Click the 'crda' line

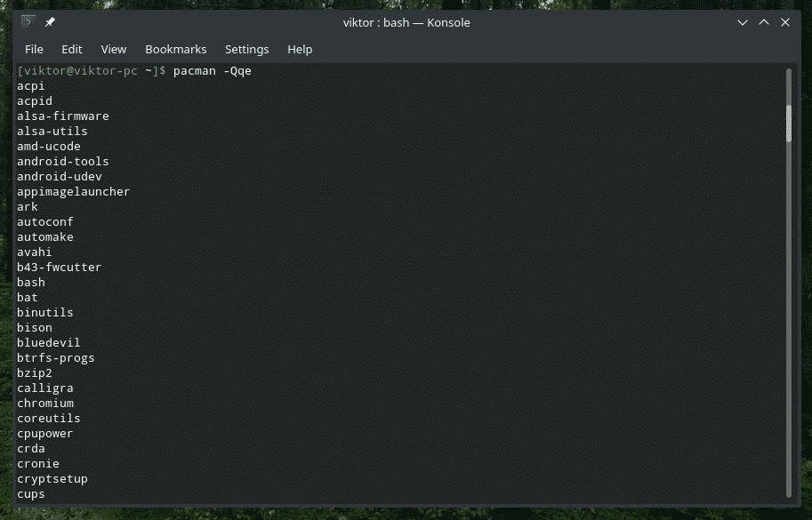click(30, 449)
